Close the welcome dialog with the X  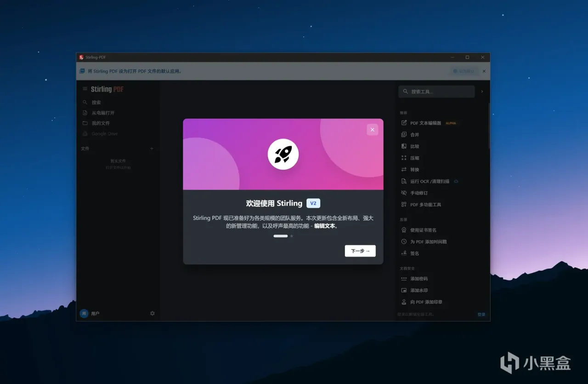[372, 130]
